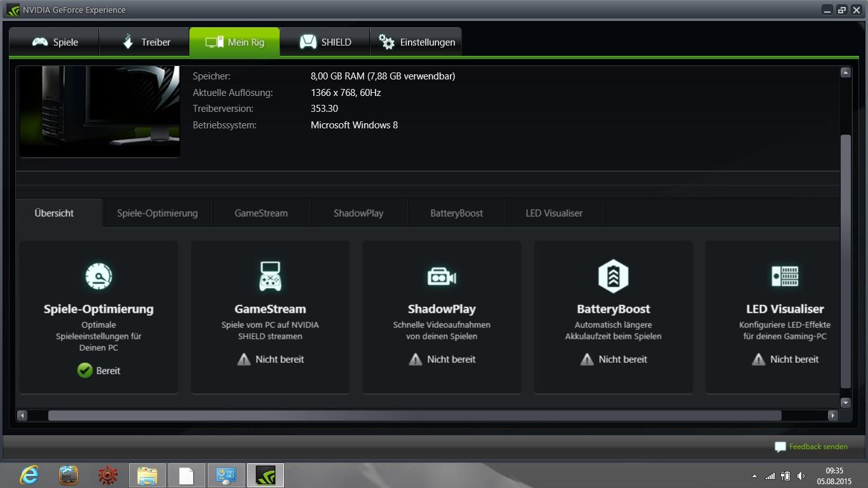Click the rig computer image thumbnail
The height and width of the screenshot is (488, 868).
pyautogui.click(x=100, y=111)
